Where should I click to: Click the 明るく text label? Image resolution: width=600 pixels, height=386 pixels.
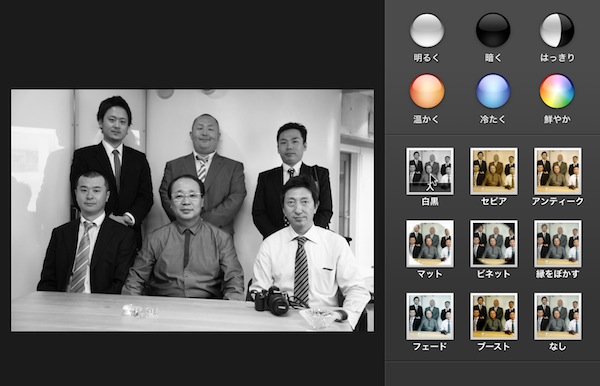point(427,58)
